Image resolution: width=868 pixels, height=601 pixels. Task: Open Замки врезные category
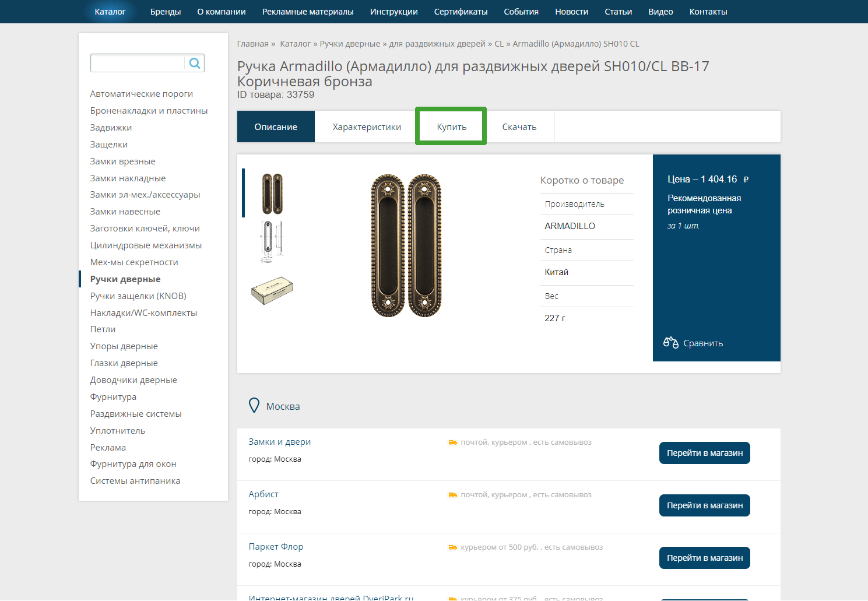(x=123, y=161)
